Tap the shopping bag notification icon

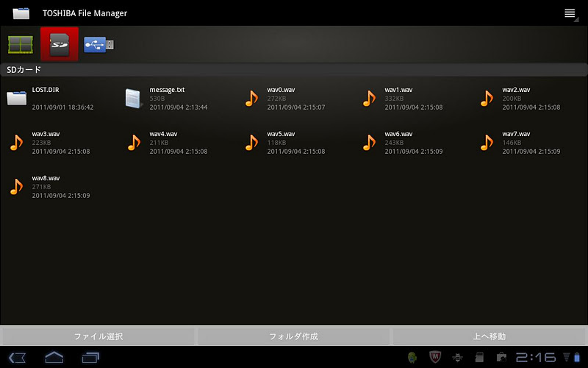point(501,357)
